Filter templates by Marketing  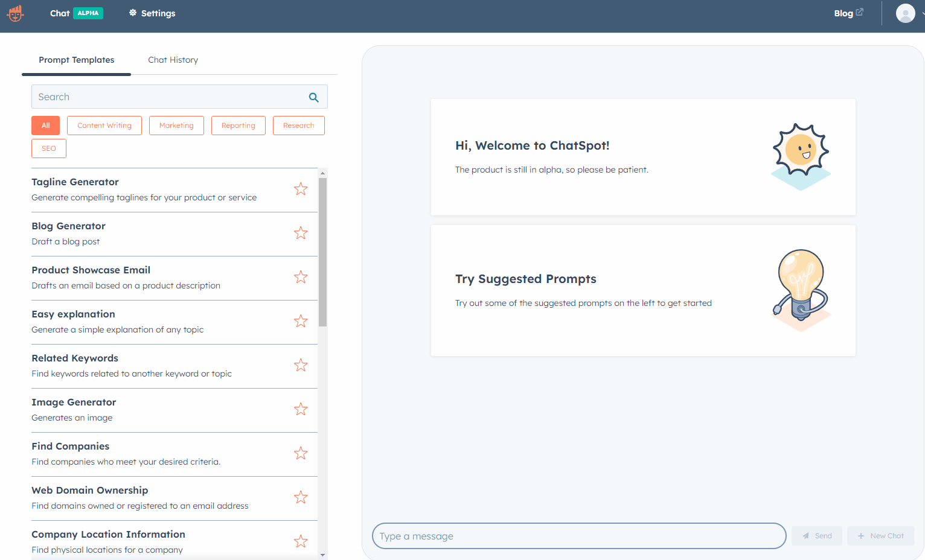coord(176,126)
